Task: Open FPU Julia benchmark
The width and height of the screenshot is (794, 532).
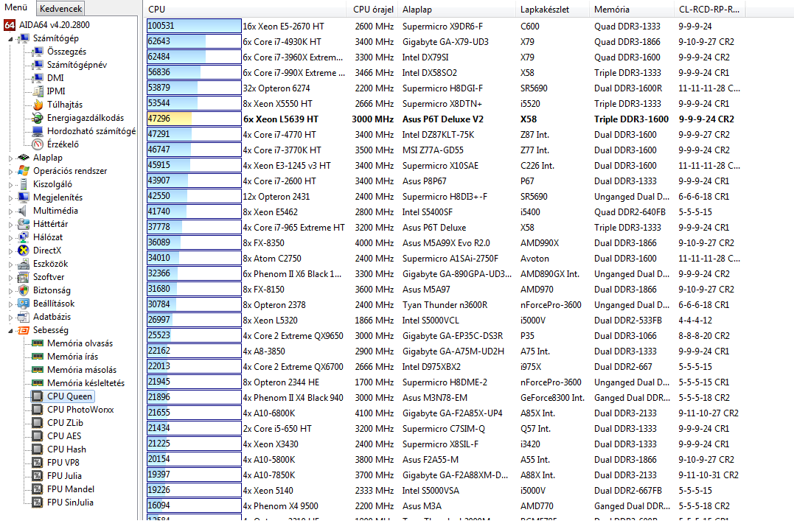Action: (x=64, y=476)
